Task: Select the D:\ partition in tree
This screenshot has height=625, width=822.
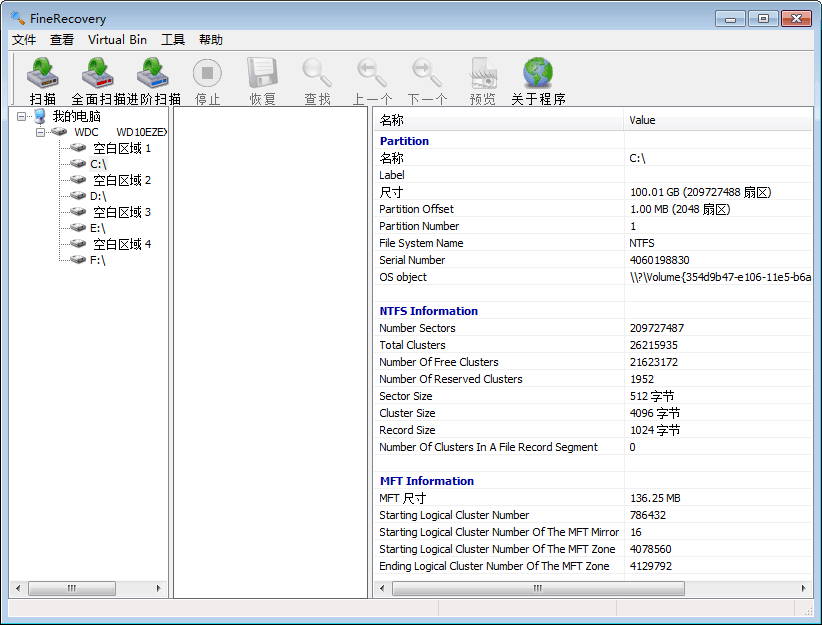Action: [x=98, y=196]
